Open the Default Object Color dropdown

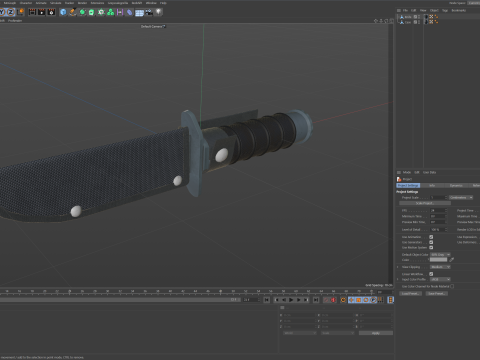(440, 254)
